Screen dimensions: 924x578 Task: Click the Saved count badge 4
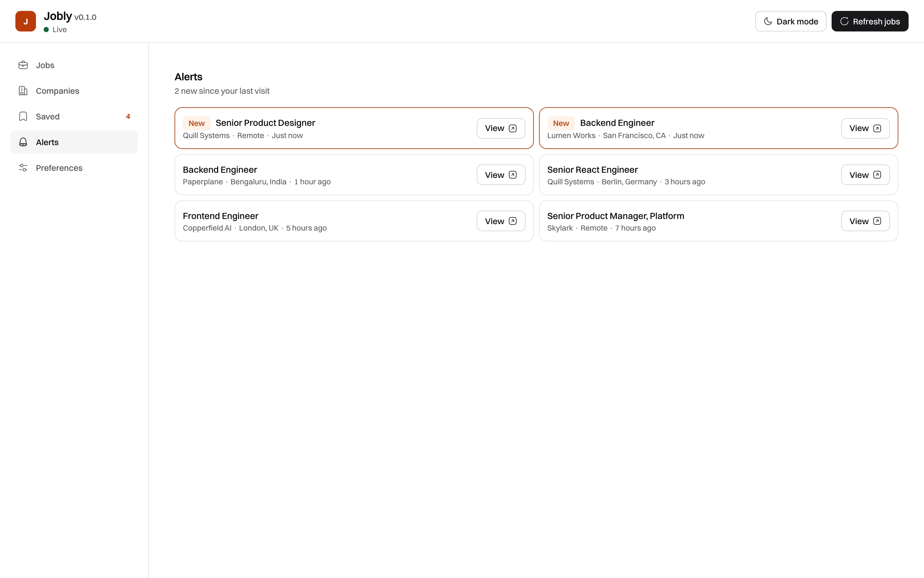click(128, 116)
